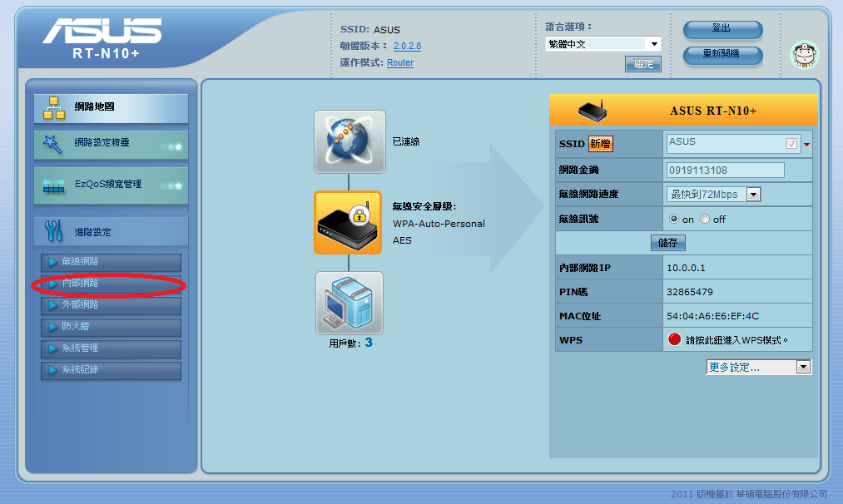
Task: Click the 儲存 save button
Action: pyautogui.click(x=667, y=243)
